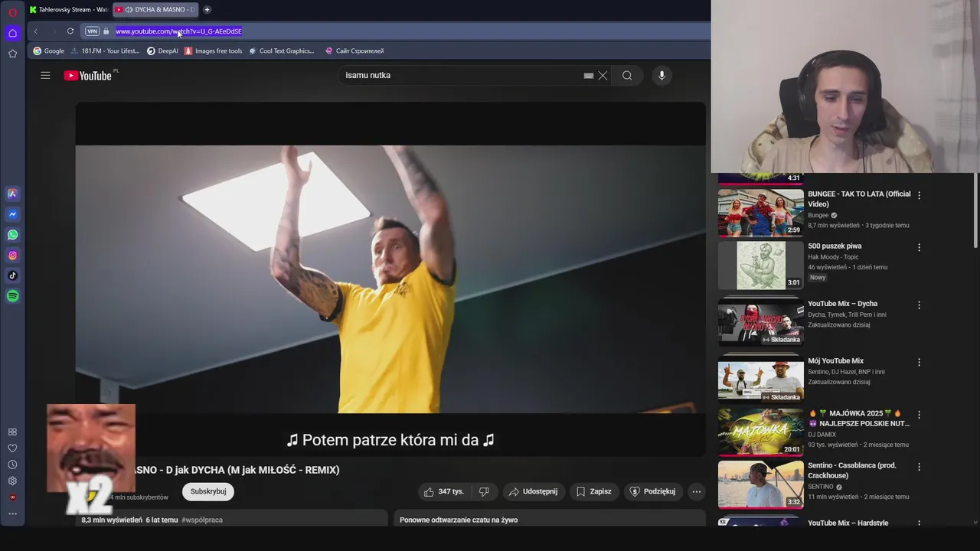Open BUNGEE - TAK TO LATA thumbnail
The height and width of the screenshot is (551, 980).
761,213
